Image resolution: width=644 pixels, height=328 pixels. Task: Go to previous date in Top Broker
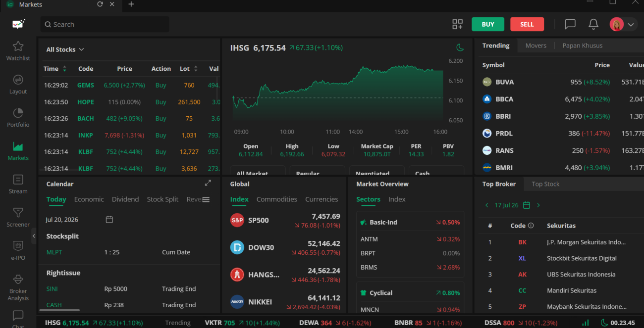tap(487, 205)
